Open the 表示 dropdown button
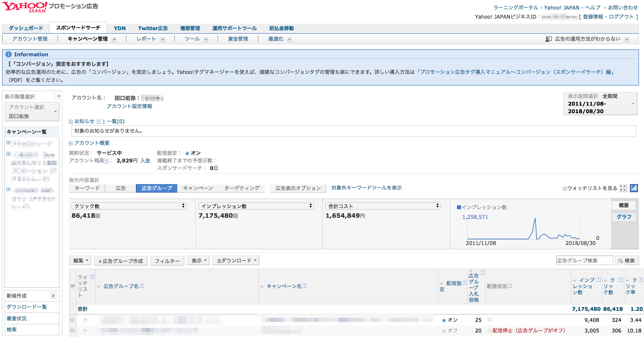Viewport: 644px width, 337px height. (198, 261)
